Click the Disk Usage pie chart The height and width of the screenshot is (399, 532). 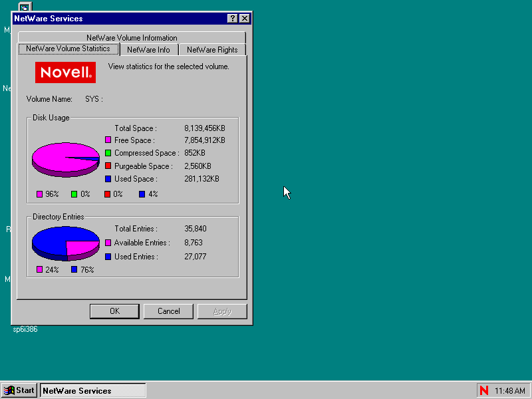65,160
